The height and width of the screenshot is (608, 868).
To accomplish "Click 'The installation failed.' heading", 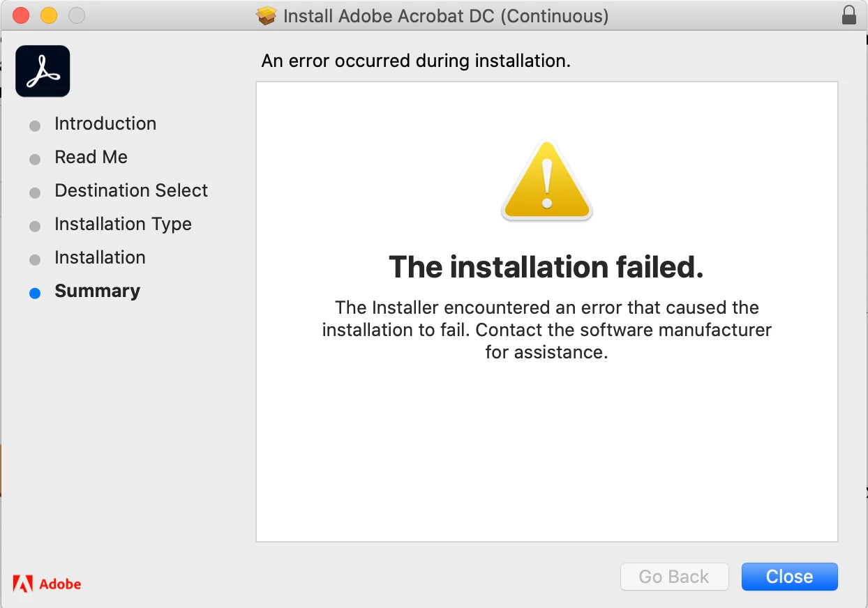I will 546,267.
